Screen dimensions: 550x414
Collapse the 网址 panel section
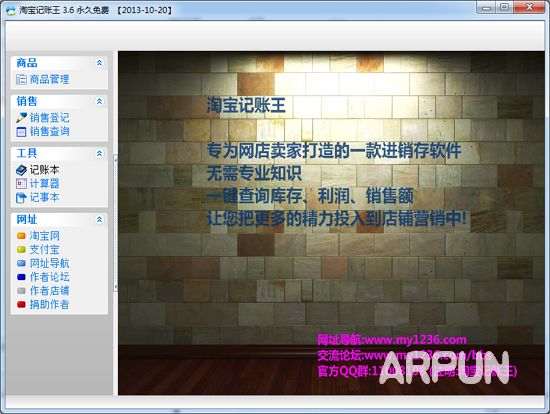click(x=99, y=220)
